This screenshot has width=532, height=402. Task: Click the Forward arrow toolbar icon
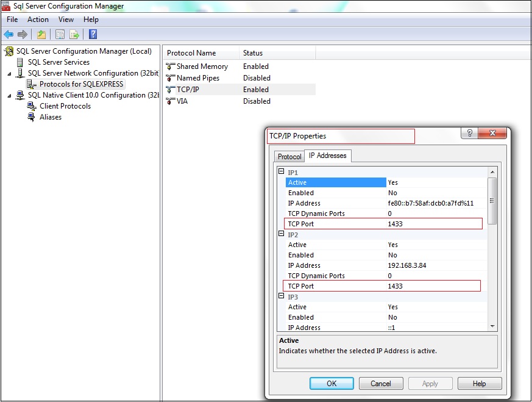pyautogui.click(x=23, y=34)
